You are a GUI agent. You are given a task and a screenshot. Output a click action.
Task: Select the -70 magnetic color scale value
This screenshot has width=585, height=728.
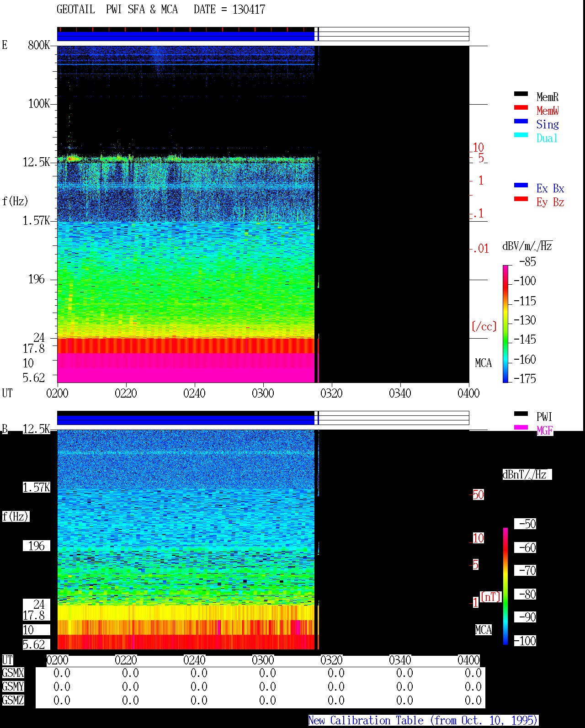click(525, 570)
